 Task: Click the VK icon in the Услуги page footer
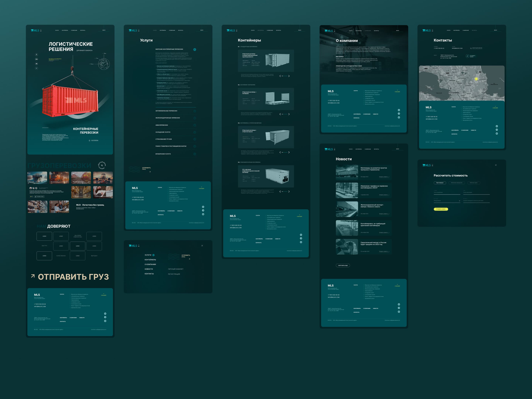pyautogui.click(x=203, y=207)
